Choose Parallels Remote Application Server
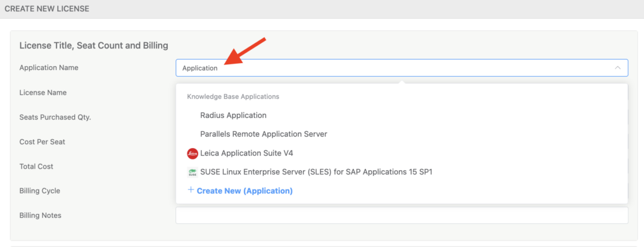Screen dimensions: 644x247 264,134
